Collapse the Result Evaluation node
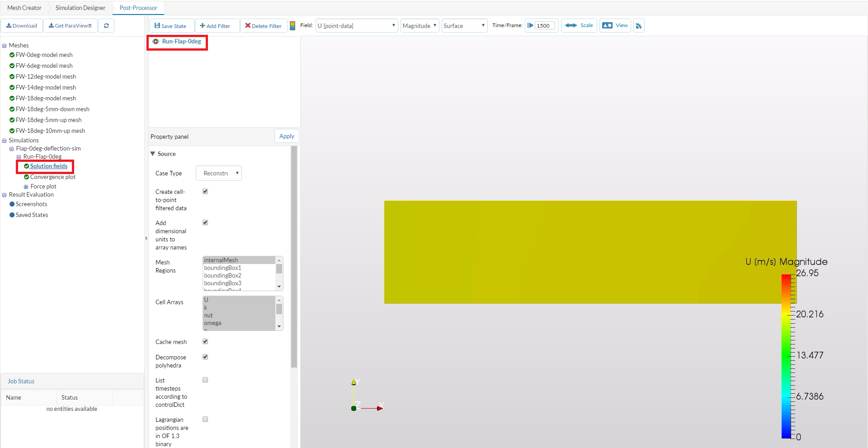Image resolution: width=868 pixels, height=448 pixels. point(5,195)
